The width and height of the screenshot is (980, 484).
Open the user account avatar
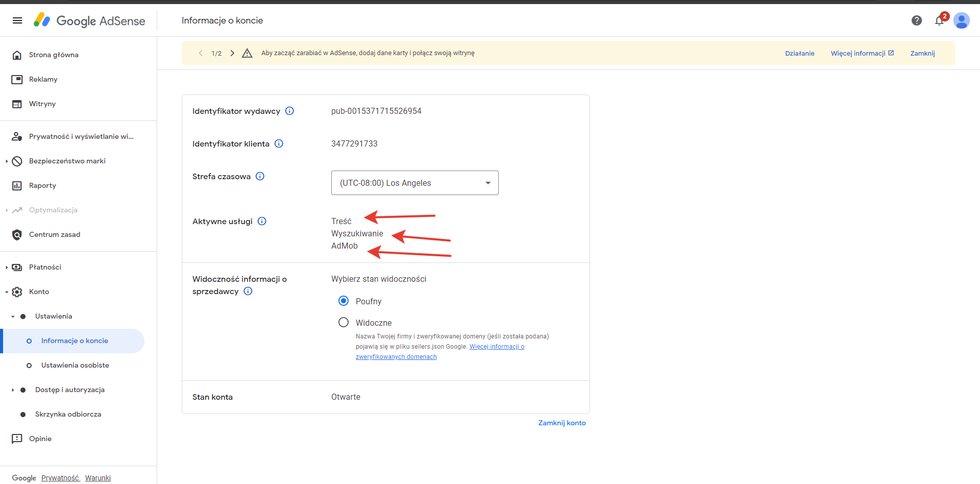[962, 20]
